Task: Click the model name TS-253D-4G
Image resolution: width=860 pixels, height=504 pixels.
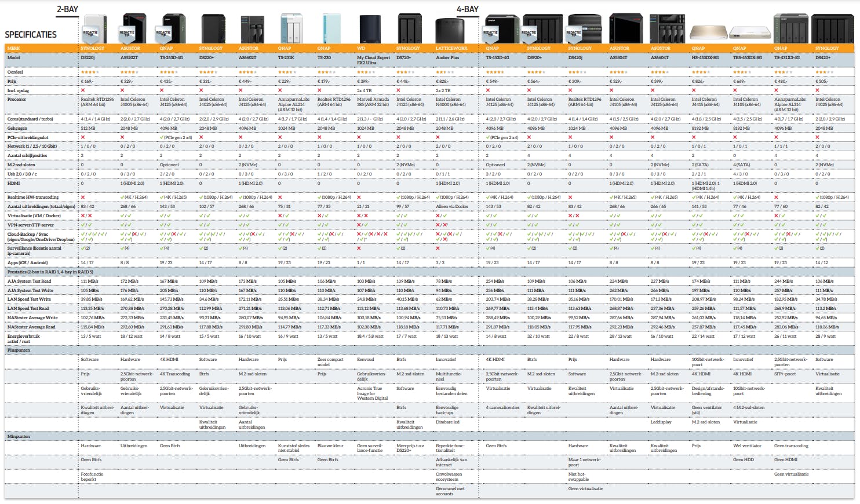Action: pyautogui.click(x=171, y=58)
